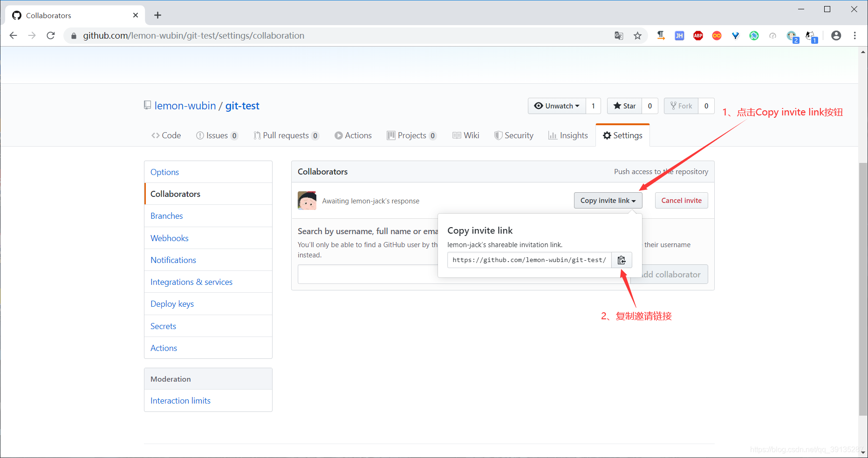
Task: Bookmark this page with the star icon
Action: (637, 35)
